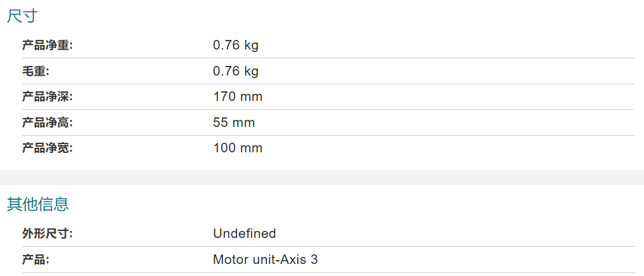Click the 产品净高 row
644x276 pixels.
click(x=328, y=122)
